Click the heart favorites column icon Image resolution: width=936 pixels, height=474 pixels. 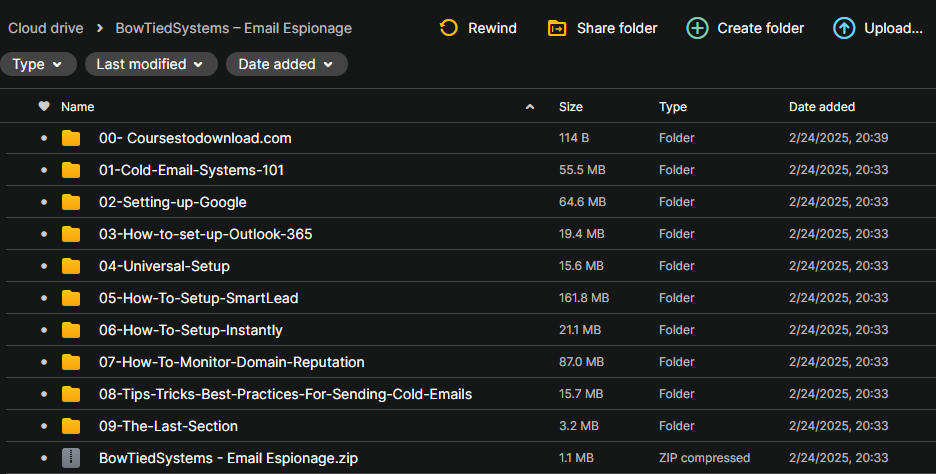[x=44, y=106]
